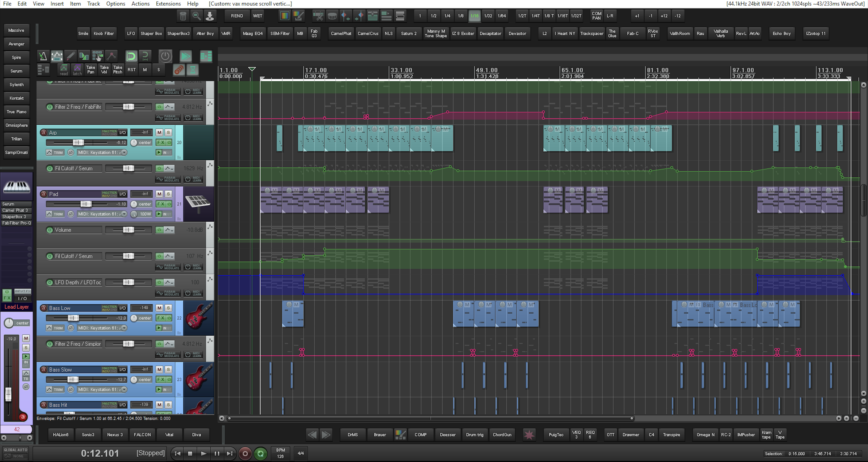Click the REND toolbar button
This screenshot has height=462, width=868.
coord(237,16)
